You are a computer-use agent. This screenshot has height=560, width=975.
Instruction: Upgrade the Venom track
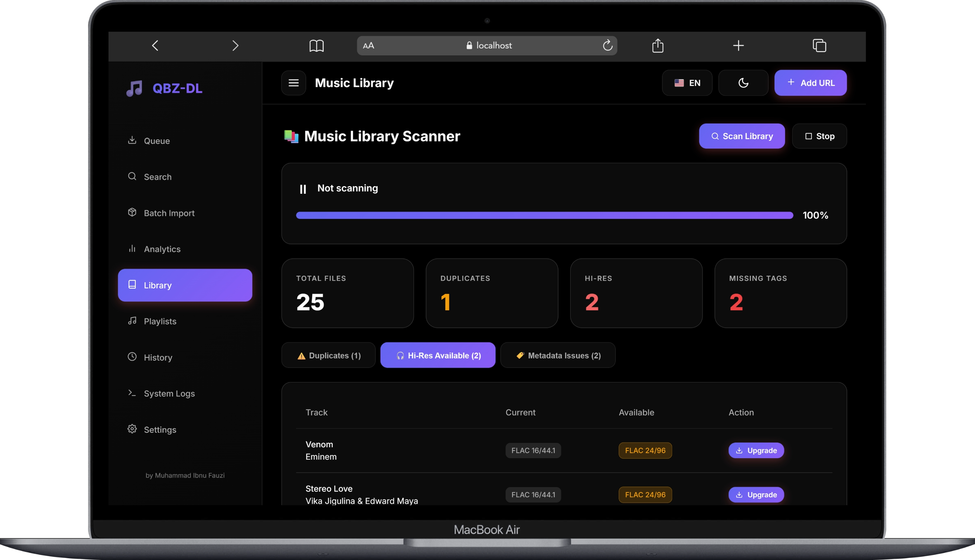pyautogui.click(x=756, y=451)
